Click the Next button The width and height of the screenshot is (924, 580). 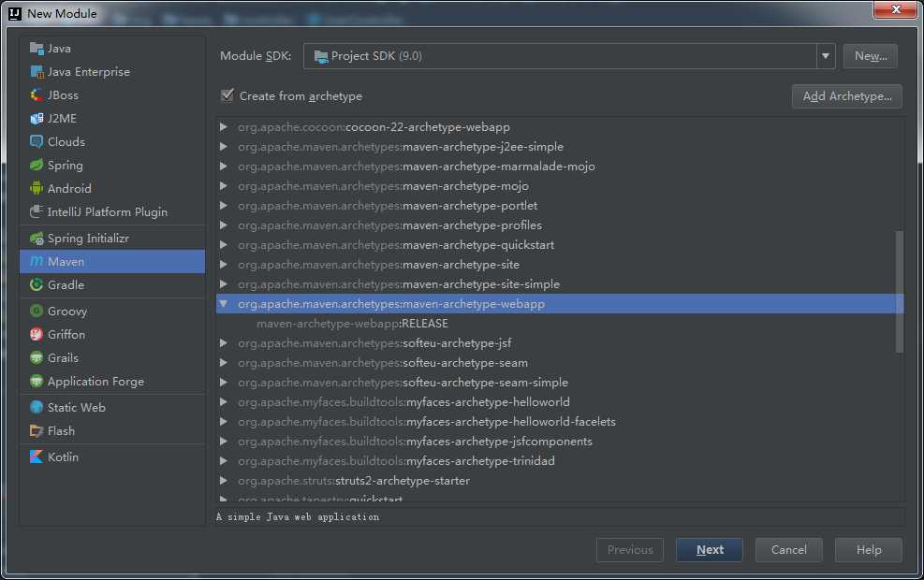click(710, 549)
